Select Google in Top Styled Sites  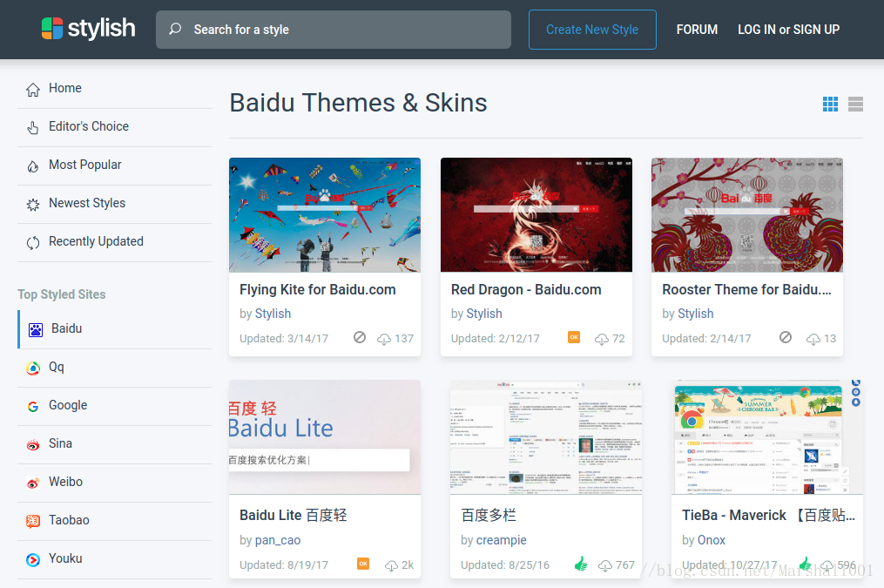(114, 406)
